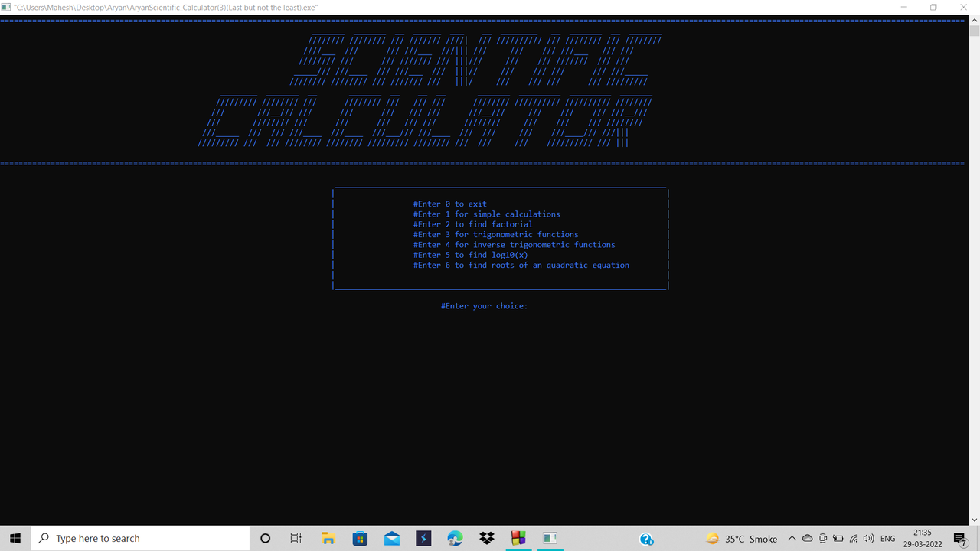Click the window title path text
980x551 pixels.
[x=166, y=7]
